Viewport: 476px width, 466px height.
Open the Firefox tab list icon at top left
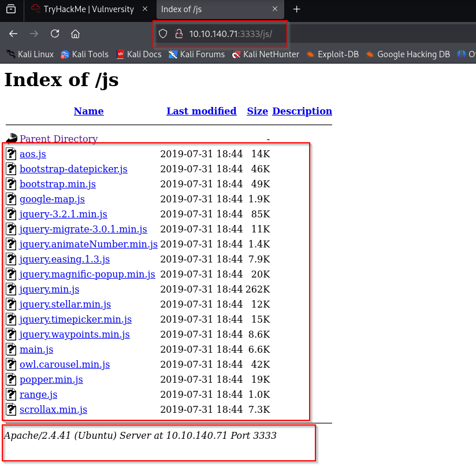click(11, 9)
